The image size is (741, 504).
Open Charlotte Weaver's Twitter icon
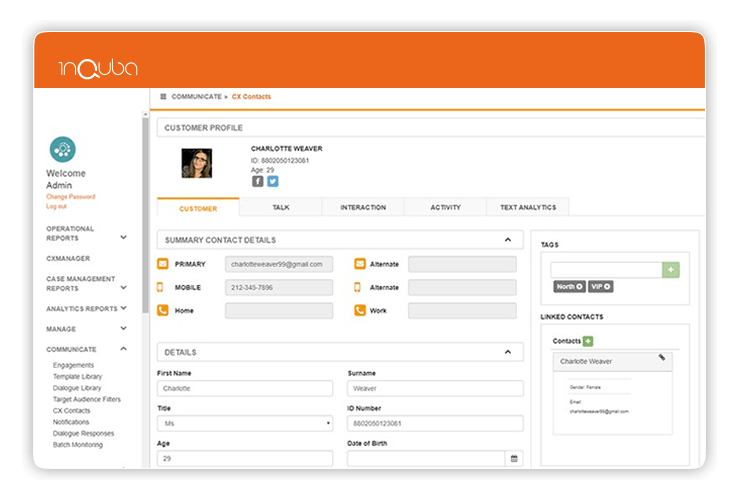coord(273,181)
